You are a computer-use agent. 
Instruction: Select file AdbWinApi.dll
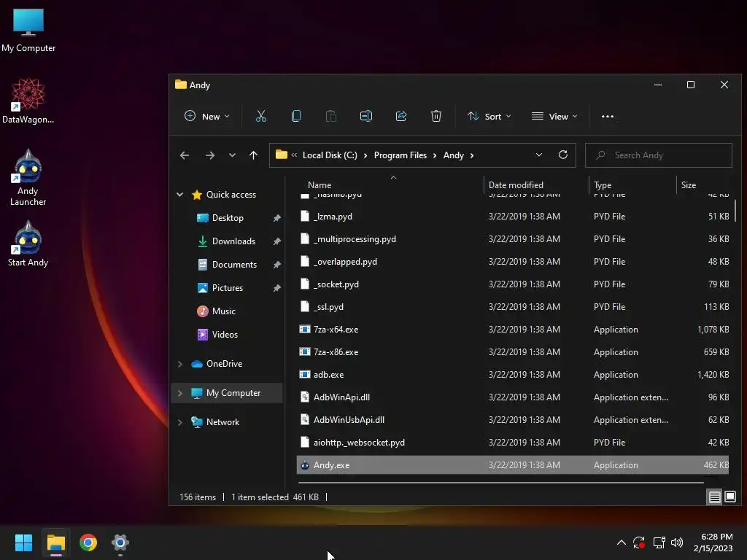[x=513, y=397]
